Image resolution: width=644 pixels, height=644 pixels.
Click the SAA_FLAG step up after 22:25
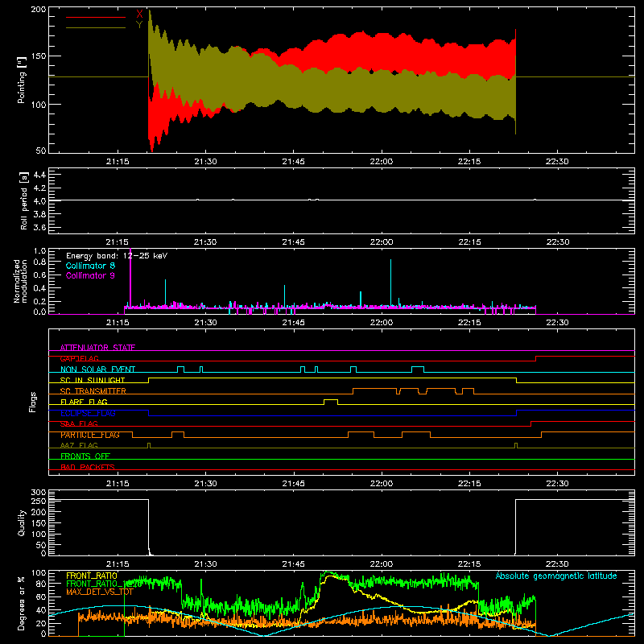click(x=530, y=424)
